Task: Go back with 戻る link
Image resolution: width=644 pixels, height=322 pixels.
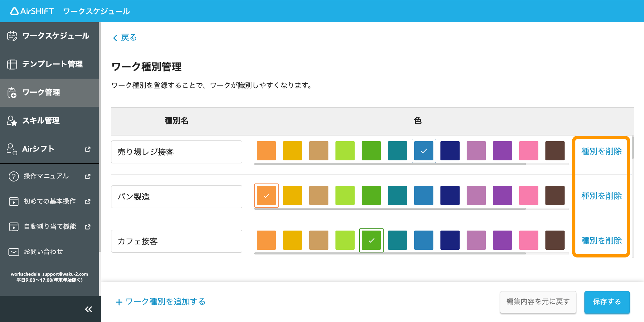Action: click(x=125, y=37)
